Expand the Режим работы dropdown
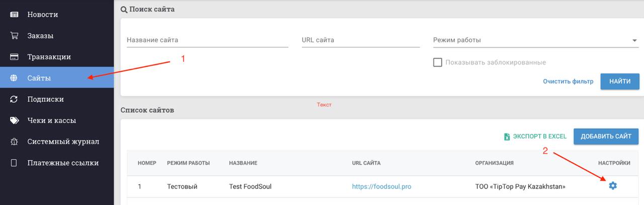 click(535, 40)
